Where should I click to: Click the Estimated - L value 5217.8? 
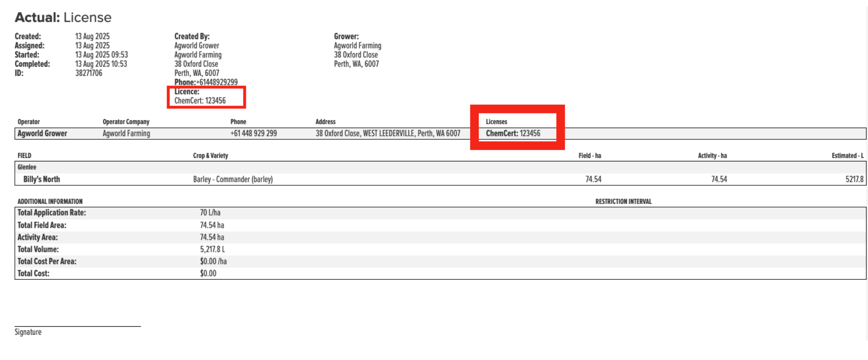click(854, 179)
